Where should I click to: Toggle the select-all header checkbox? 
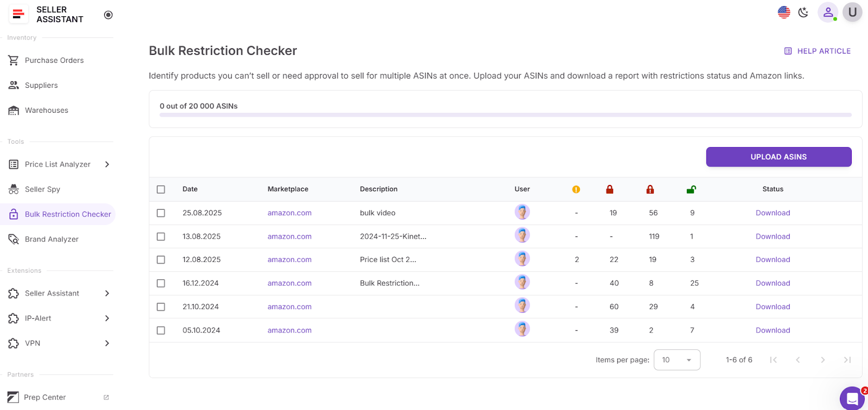point(161,189)
